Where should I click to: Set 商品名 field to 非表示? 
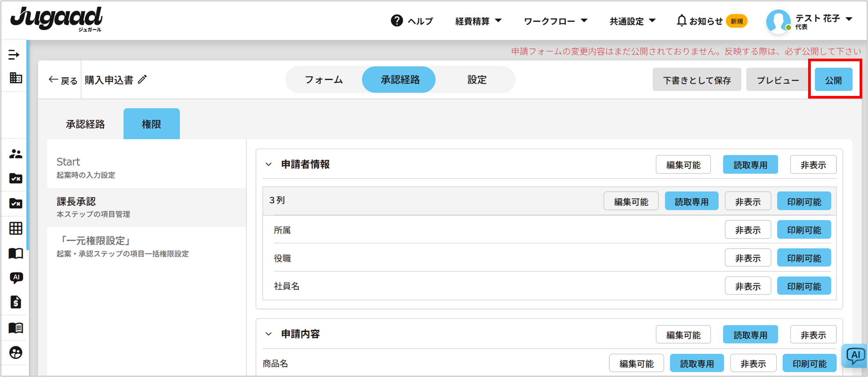(753, 364)
